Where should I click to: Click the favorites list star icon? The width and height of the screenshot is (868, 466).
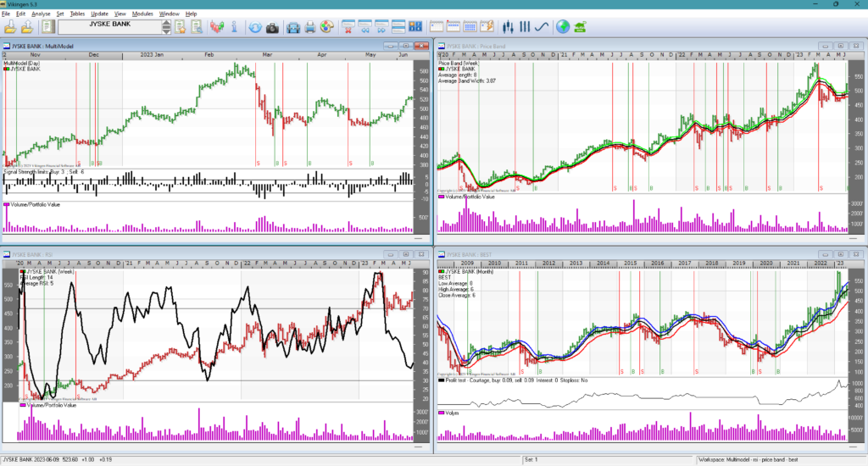[181, 26]
